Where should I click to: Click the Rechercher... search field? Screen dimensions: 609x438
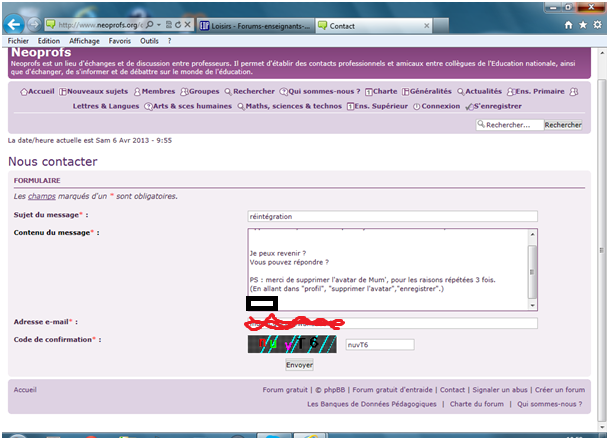pyautogui.click(x=510, y=125)
